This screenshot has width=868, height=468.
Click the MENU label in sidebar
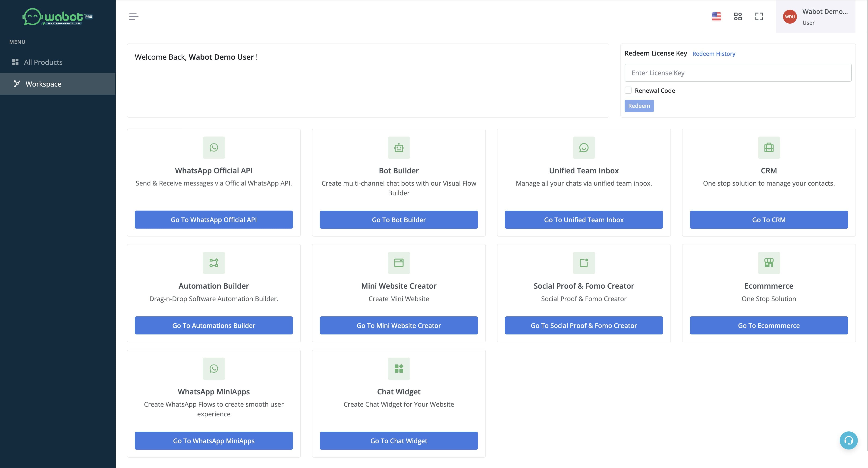17,42
